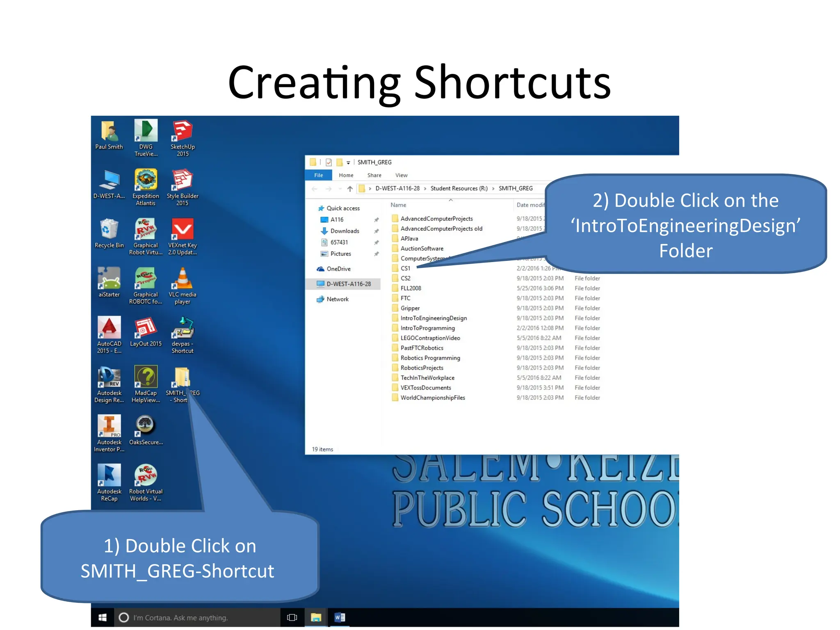Select the Recycle Bin icon
The width and height of the screenshot is (840, 630).
(x=109, y=233)
